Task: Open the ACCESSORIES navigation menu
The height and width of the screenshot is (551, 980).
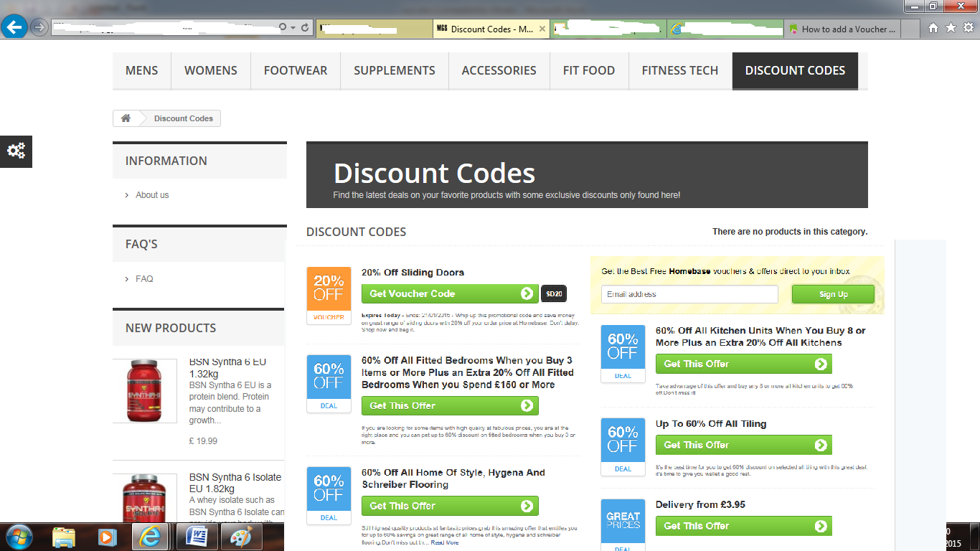Action: (499, 70)
